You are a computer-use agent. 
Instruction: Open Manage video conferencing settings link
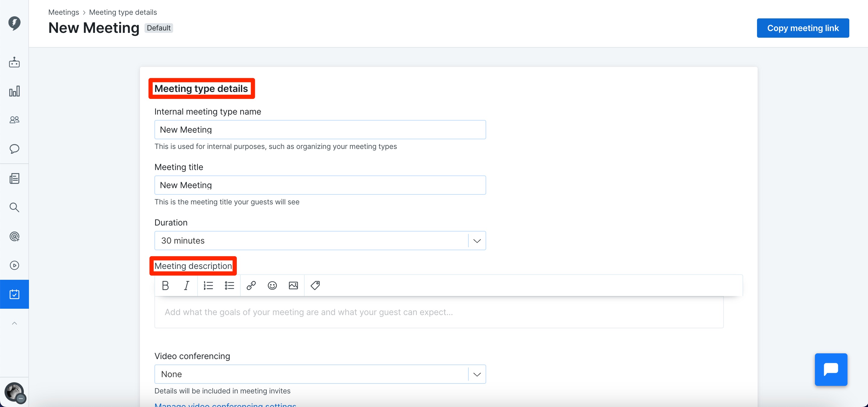pos(225,404)
